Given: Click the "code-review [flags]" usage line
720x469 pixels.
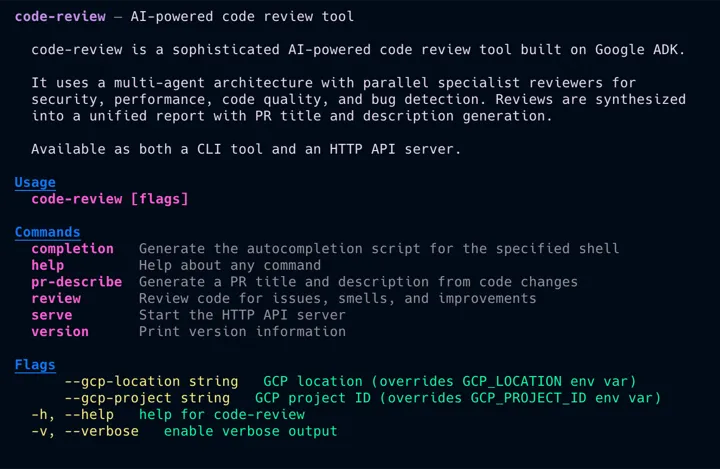Looking at the screenshot, I should tap(110, 199).
